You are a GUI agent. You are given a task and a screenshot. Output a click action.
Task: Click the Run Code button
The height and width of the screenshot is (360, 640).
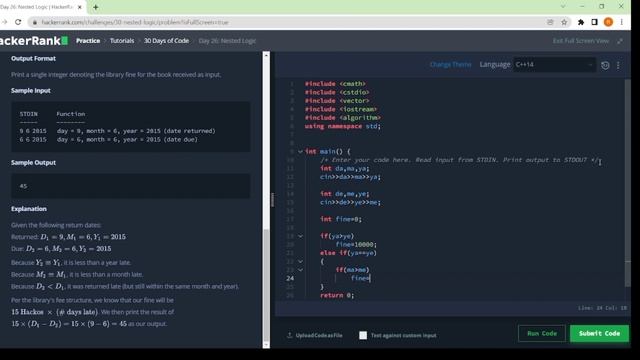[x=542, y=333]
